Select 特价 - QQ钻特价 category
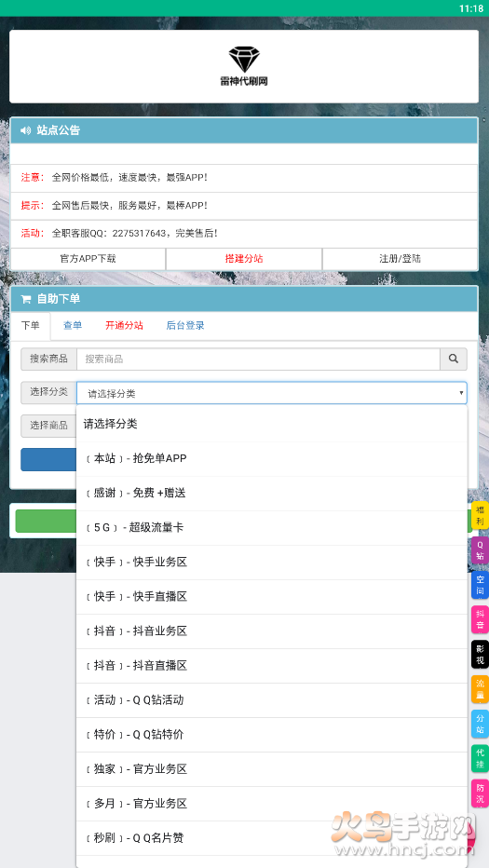The image size is (489, 868). 271,735
